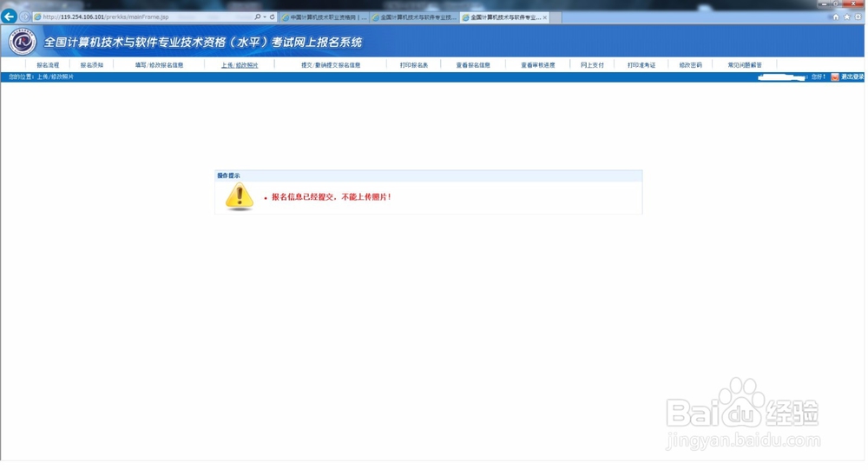The width and height of the screenshot is (868, 470).
Task: Open 查看审核进度 menu item
Action: coord(537,65)
